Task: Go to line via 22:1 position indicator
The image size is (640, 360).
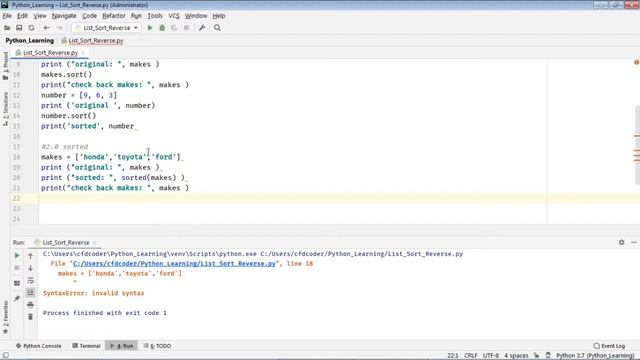Action: [x=453, y=356]
